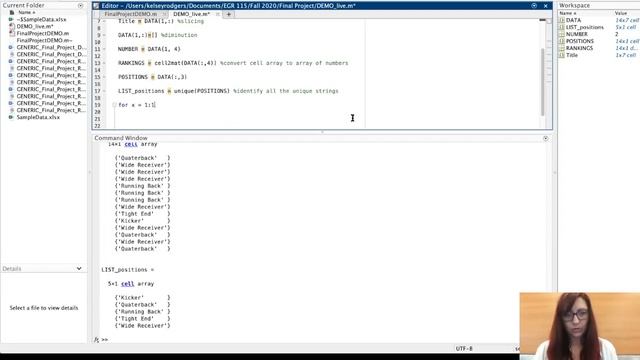Select the DEMO_live.m* editor tab
The image size is (640, 360).
pyautogui.click(x=191, y=14)
